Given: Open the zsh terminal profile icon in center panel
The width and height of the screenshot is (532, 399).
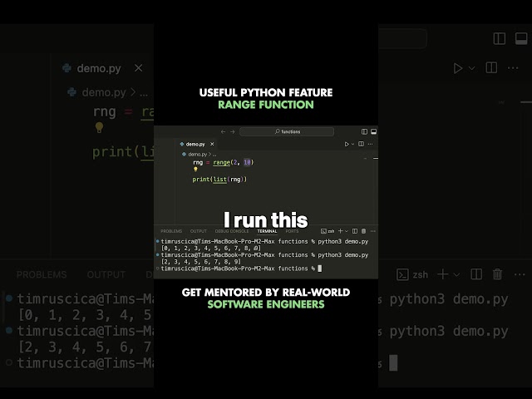Looking at the screenshot, I should click(x=323, y=231).
